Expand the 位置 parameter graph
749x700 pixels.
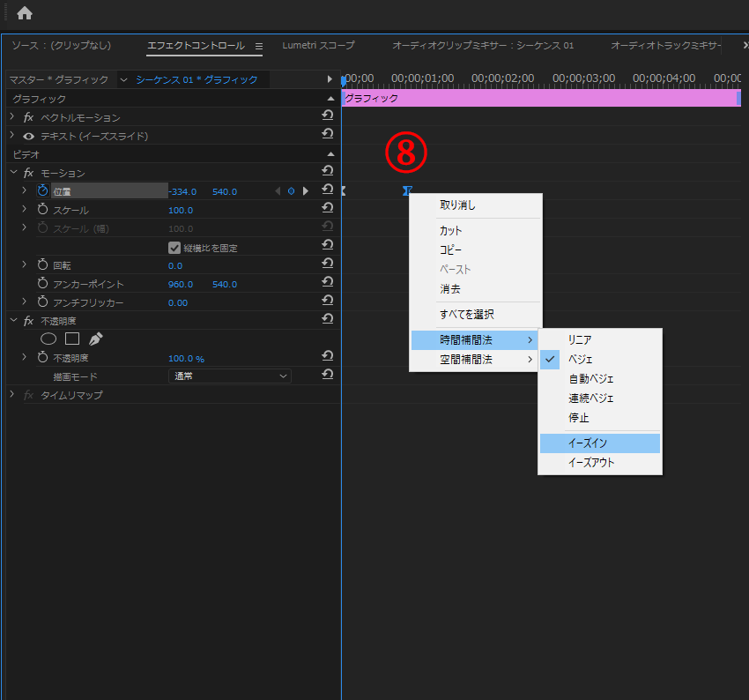point(25,190)
